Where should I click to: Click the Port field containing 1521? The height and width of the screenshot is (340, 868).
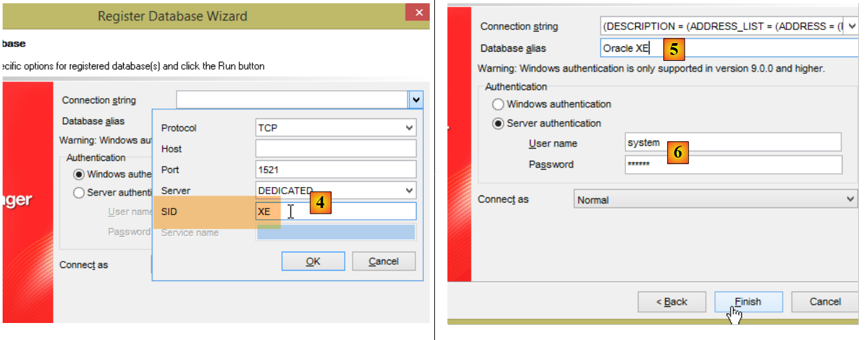point(336,169)
